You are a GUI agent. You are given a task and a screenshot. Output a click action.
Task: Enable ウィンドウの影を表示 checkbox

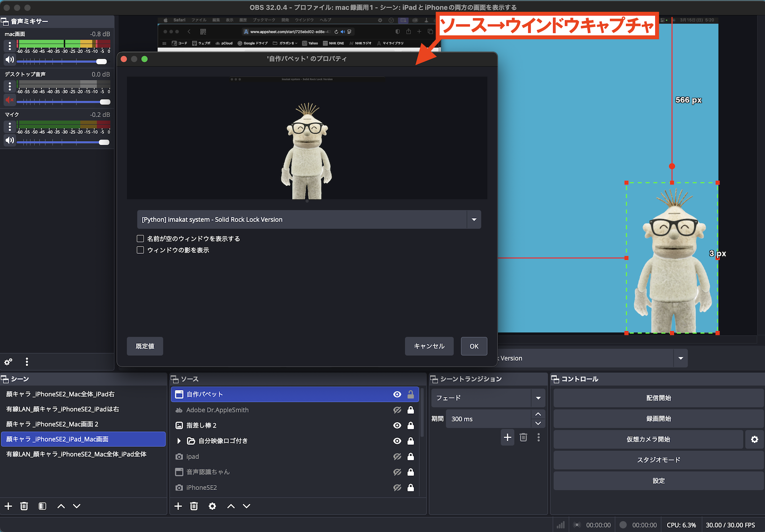point(140,250)
